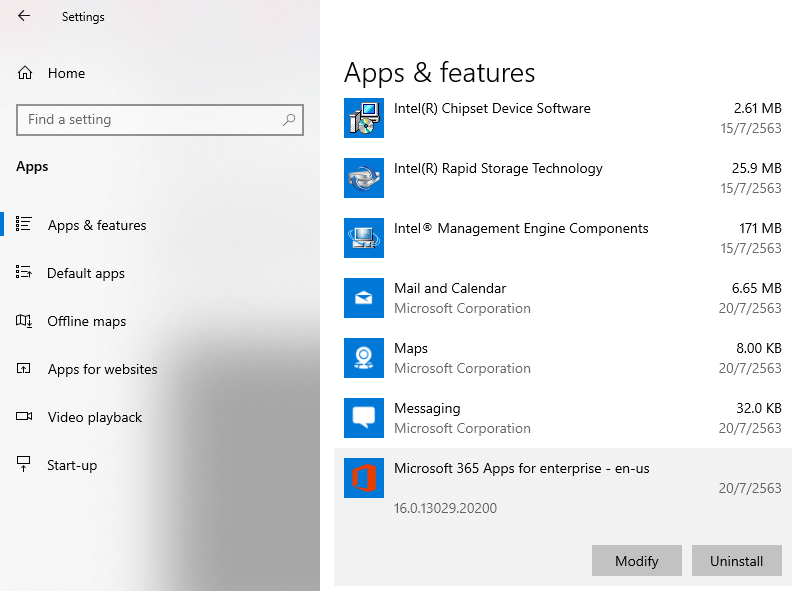Click the Start-up icon
Screen dimensions: 801x591
coord(23,464)
